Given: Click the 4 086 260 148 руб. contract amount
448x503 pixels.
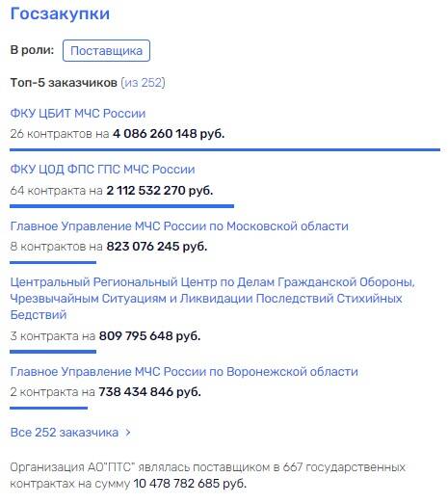Looking at the screenshot, I should tap(169, 134).
